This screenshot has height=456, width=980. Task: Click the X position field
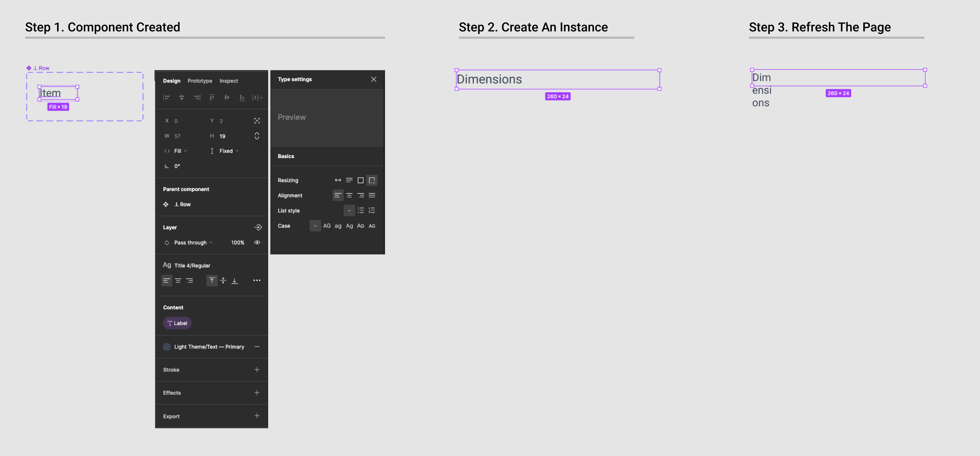click(176, 121)
